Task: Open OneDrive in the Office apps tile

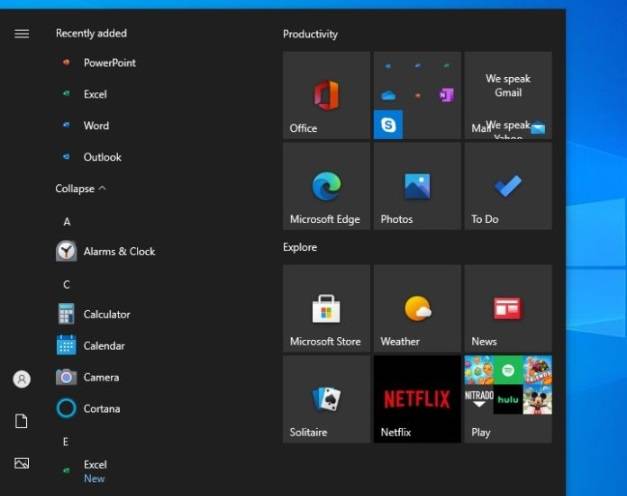Action: 388,95
